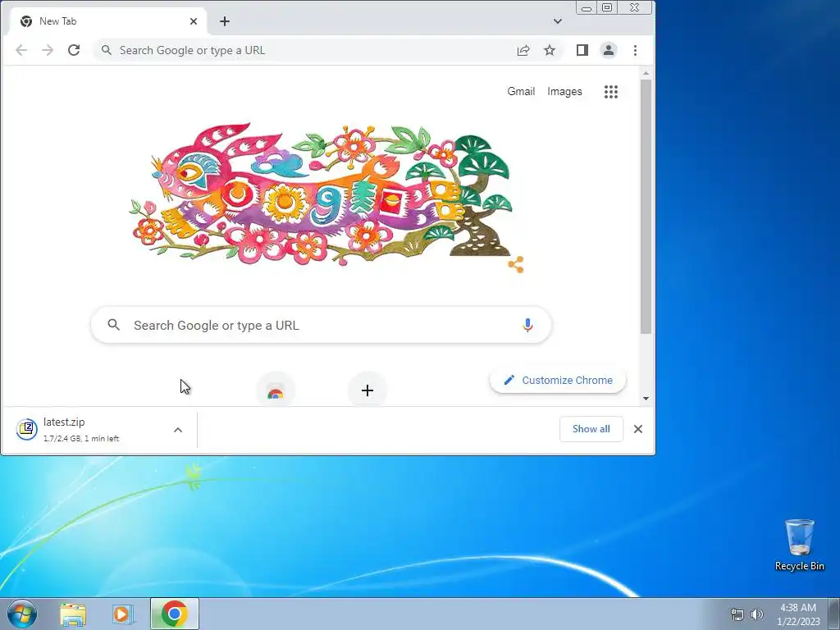The height and width of the screenshot is (630, 840).
Task: Expand latest.zip download options chevron
Action: (178, 430)
